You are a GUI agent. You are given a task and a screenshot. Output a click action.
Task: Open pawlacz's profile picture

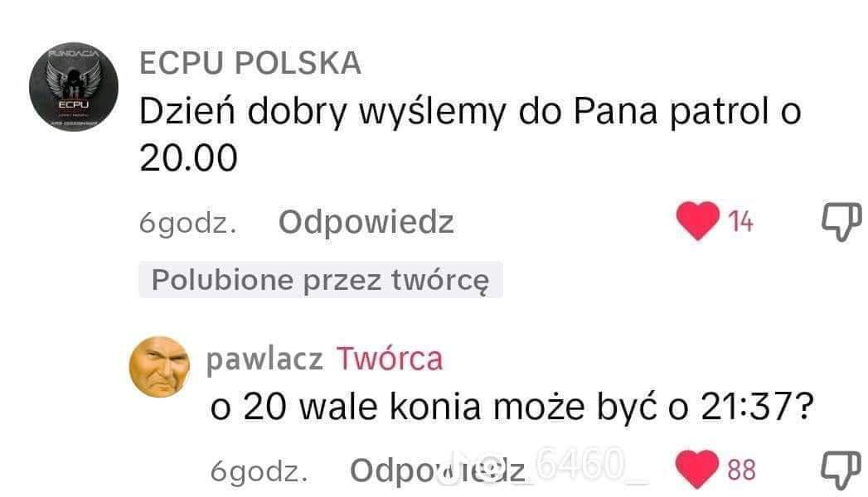159,367
